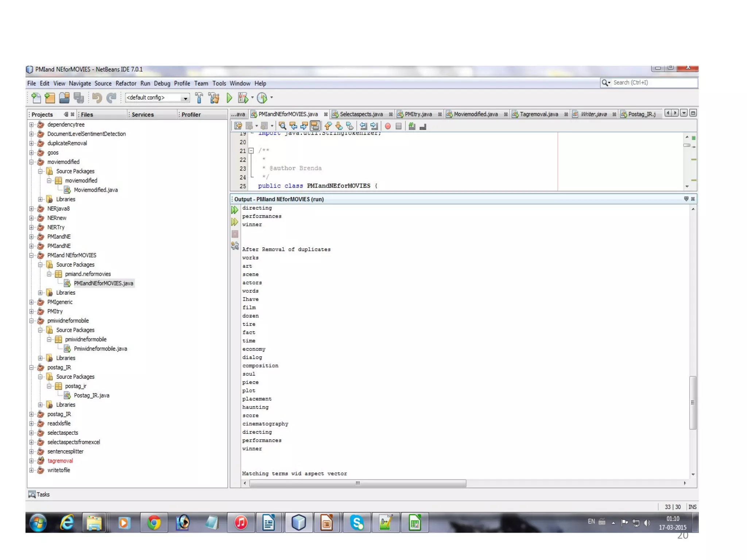Viewport: 747px width, 560px height.
Task: Click the Chrome icon in the taskbar
Action: coord(154,523)
